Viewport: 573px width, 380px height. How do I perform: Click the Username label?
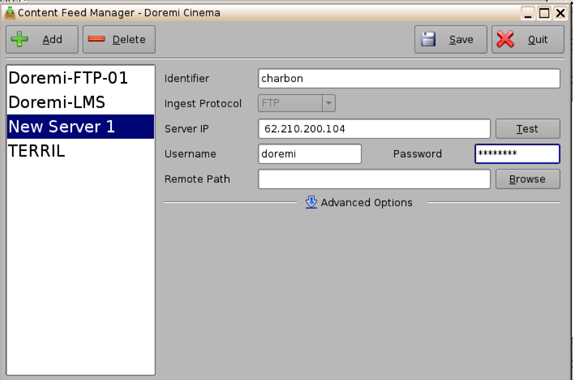(x=190, y=154)
